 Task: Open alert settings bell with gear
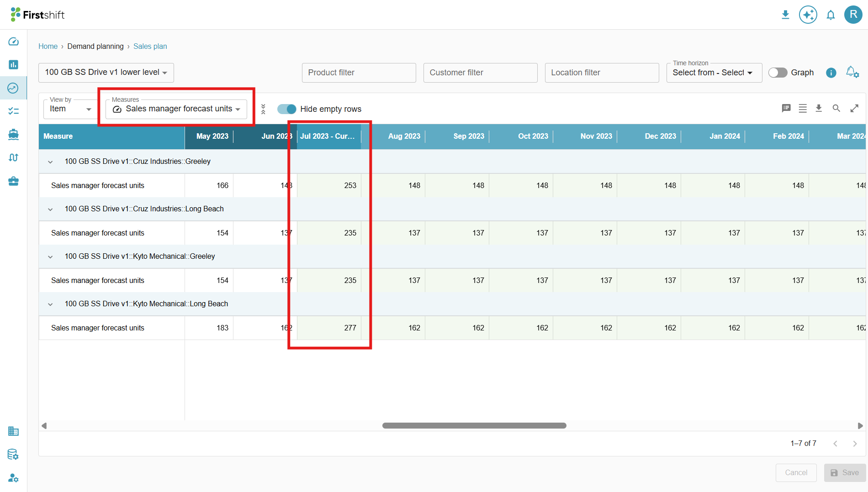(852, 72)
